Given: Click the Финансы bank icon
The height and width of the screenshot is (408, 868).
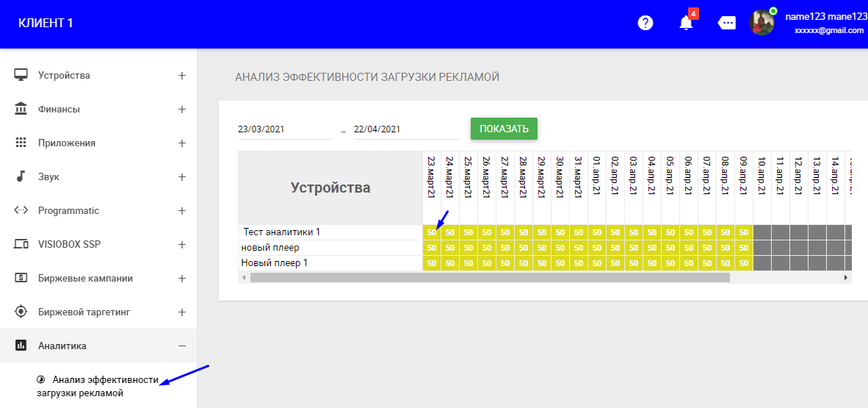Looking at the screenshot, I should [21, 109].
